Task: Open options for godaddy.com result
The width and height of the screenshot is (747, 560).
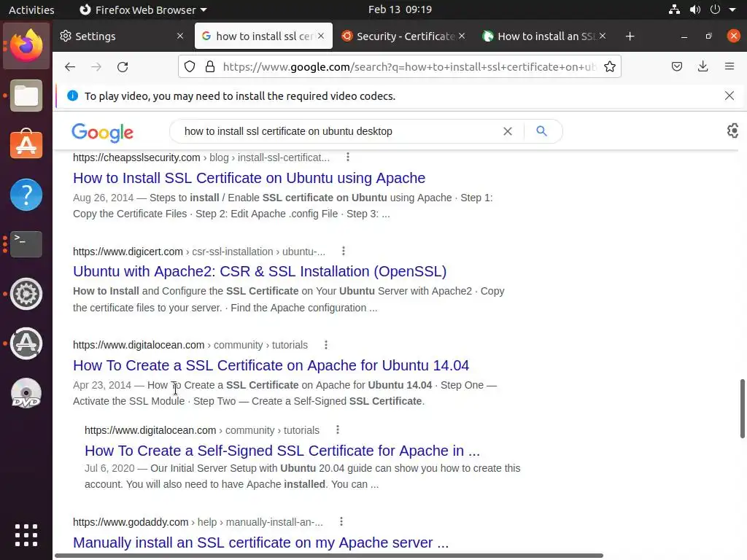Action: 341,522
